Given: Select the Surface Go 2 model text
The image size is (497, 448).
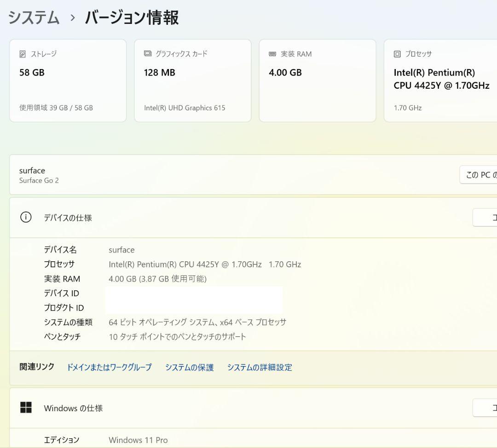Looking at the screenshot, I should point(39,181).
